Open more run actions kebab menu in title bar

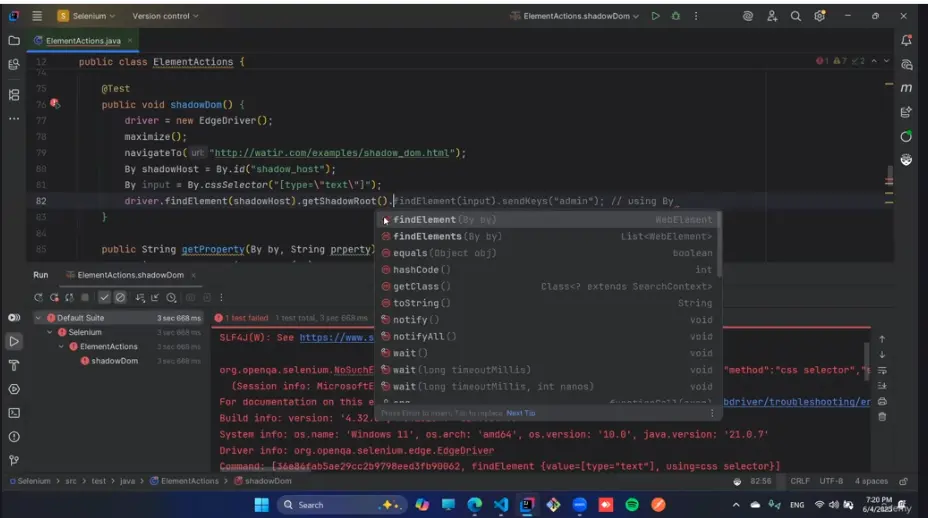(x=696, y=16)
